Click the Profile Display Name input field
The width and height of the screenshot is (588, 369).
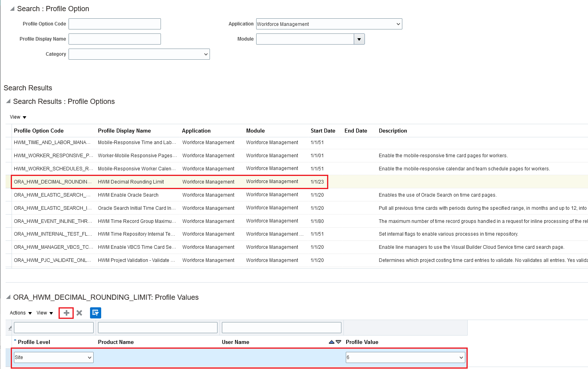(x=114, y=39)
